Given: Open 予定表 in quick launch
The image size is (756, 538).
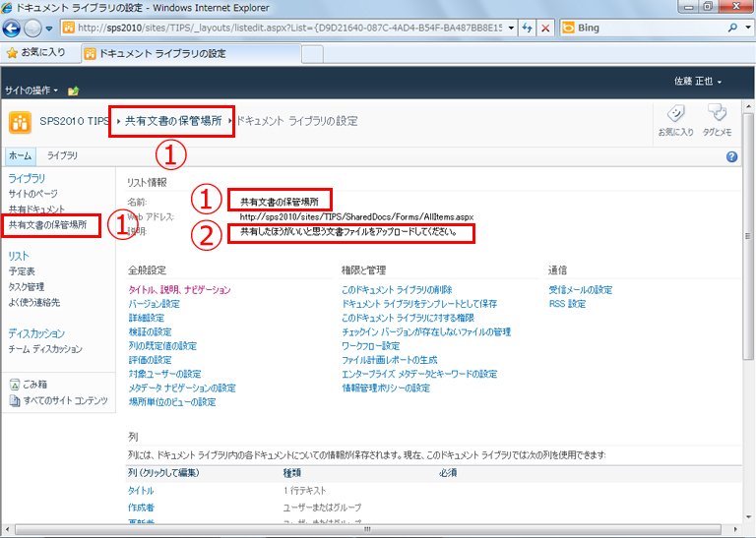Looking at the screenshot, I should [x=22, y=271].
